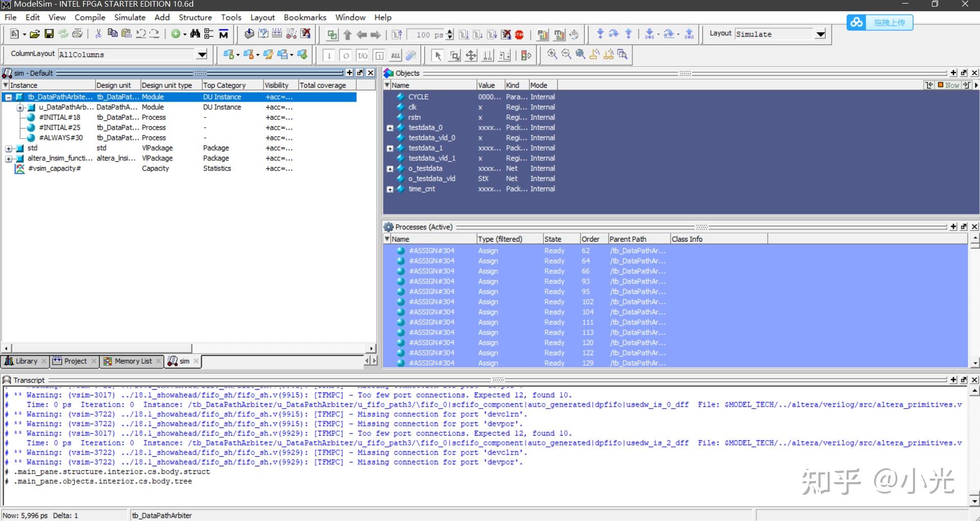Expand the altera_lnsim_functi package node
The width and height of the screenshot is (980, 521).
(x=9, y=158)
